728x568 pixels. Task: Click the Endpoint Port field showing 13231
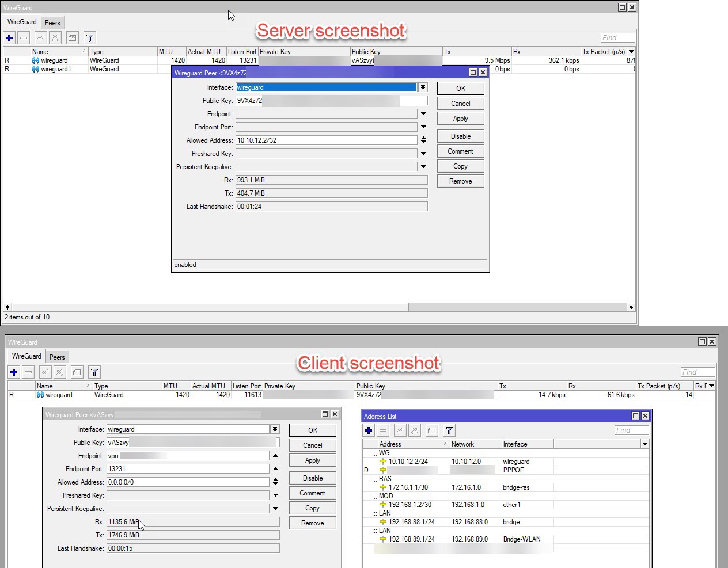[188, 469]
